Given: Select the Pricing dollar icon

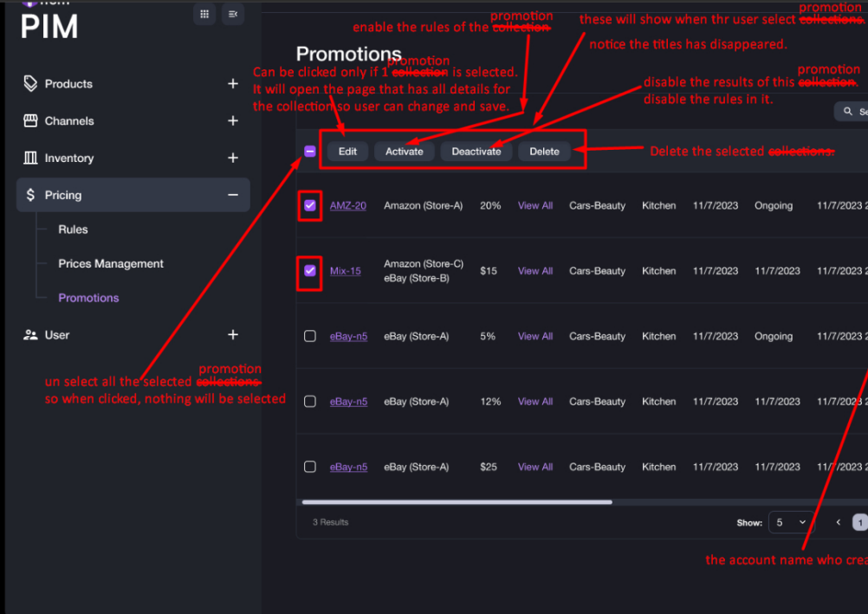Looking at the screenshot, I should 34,195.
